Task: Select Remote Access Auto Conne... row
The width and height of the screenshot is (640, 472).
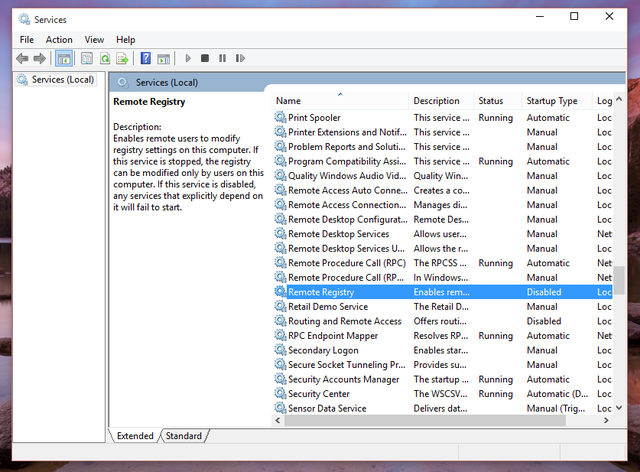Action: click(x=442, y=190)
